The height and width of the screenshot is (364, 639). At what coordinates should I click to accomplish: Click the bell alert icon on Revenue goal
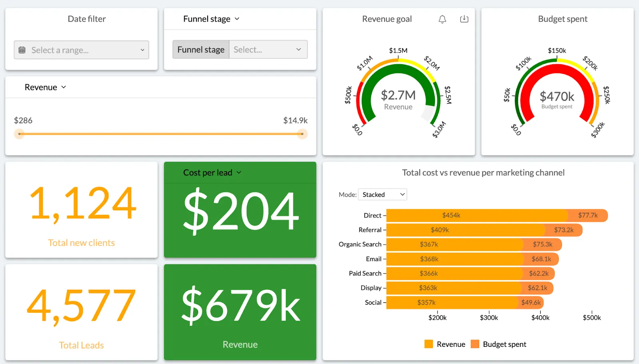442,19
